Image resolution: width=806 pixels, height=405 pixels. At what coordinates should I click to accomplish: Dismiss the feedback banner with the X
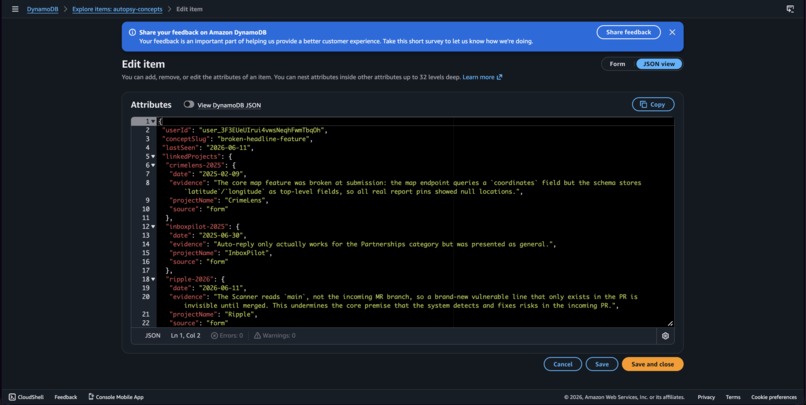672,32
